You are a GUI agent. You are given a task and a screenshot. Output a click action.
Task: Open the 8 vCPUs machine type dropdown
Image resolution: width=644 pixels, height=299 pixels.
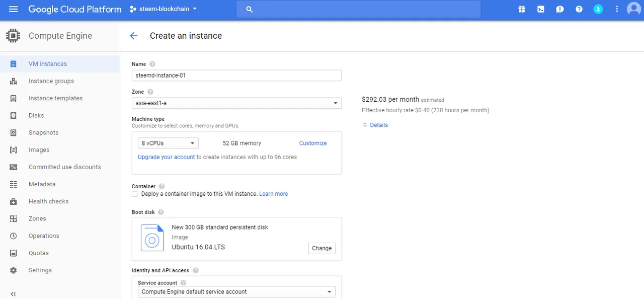click(x=168, y=143)
